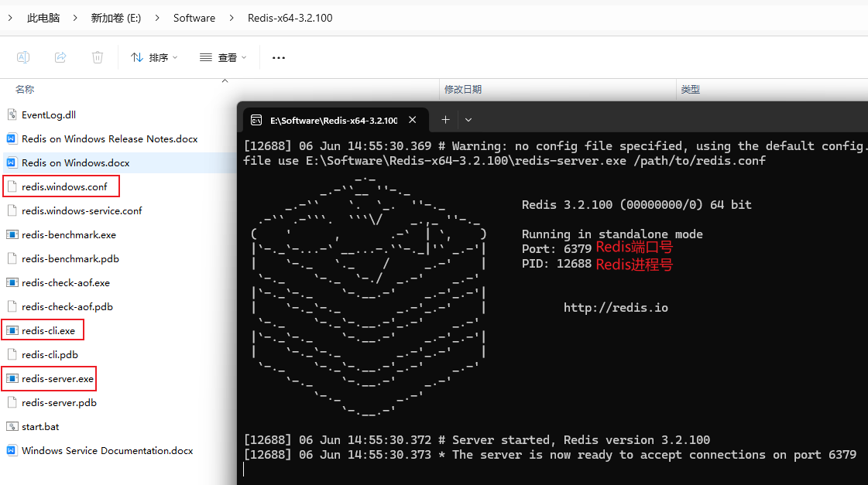Viewport: 868px width, 485px height.
Task: Select the start.bat file name
Action: tap(40, 426)
